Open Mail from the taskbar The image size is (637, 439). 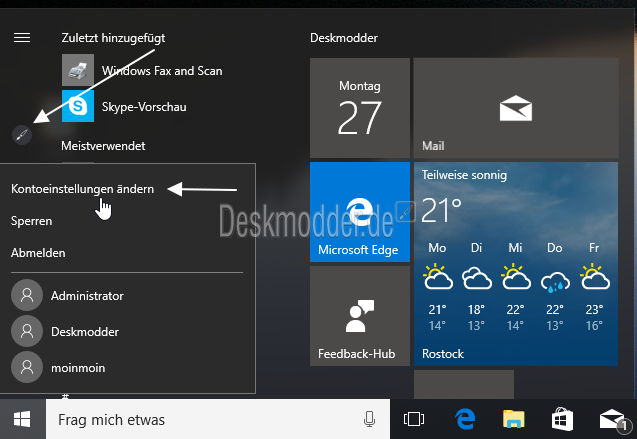click(x=613, y=420)
